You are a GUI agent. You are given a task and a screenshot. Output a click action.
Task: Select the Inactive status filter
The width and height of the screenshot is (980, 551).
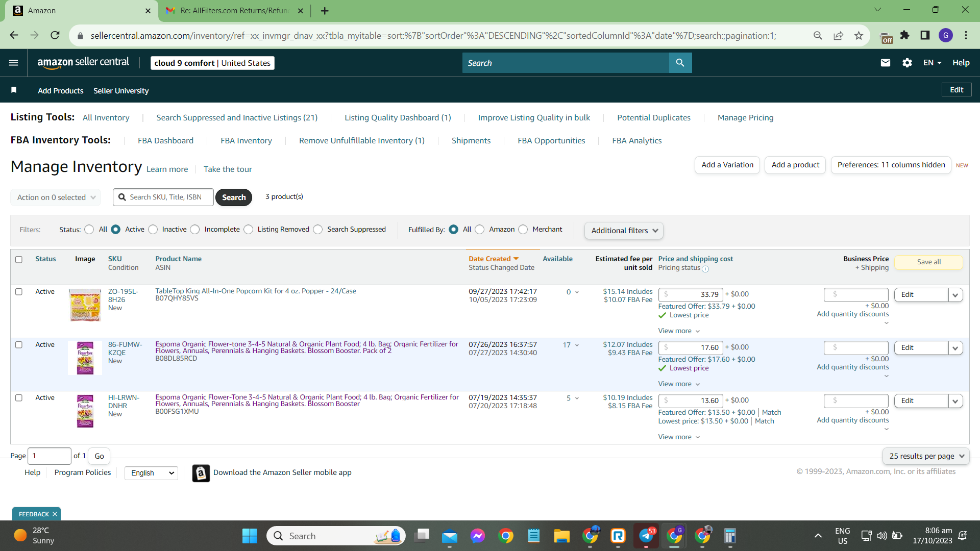tap(153, 230)
